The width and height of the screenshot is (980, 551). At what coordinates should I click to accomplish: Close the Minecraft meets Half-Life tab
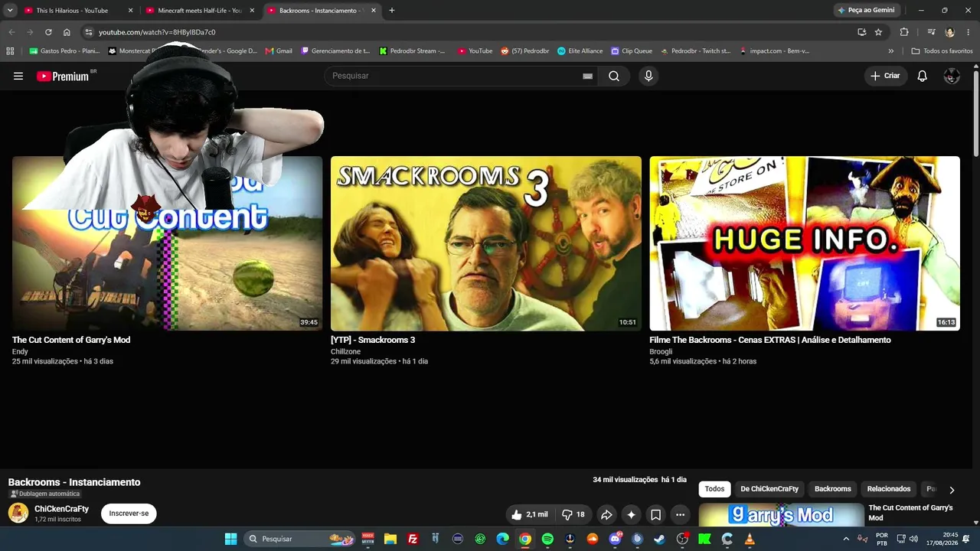[252, 11]
